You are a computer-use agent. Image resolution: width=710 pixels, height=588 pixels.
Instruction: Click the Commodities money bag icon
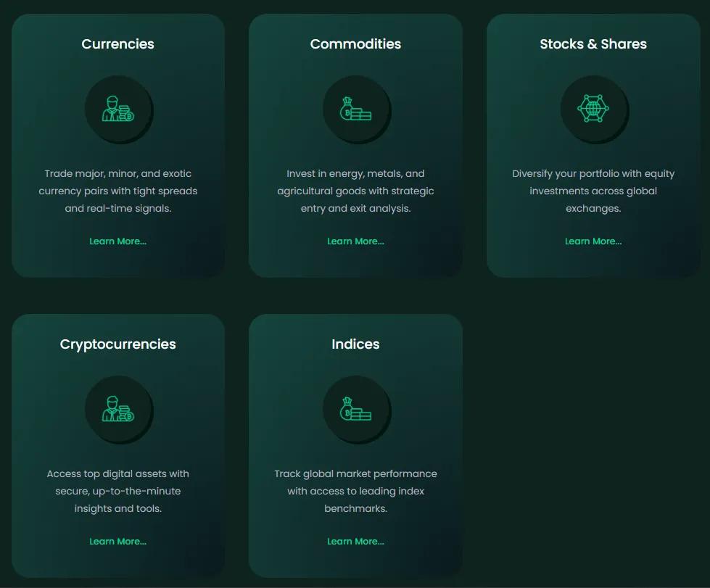click(x=355, y=109)
